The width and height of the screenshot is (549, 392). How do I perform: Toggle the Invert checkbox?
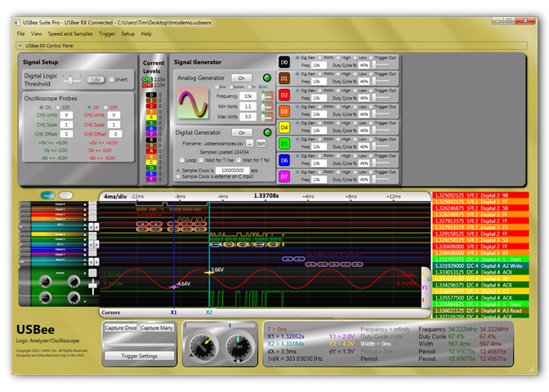(x=111, y=79)
